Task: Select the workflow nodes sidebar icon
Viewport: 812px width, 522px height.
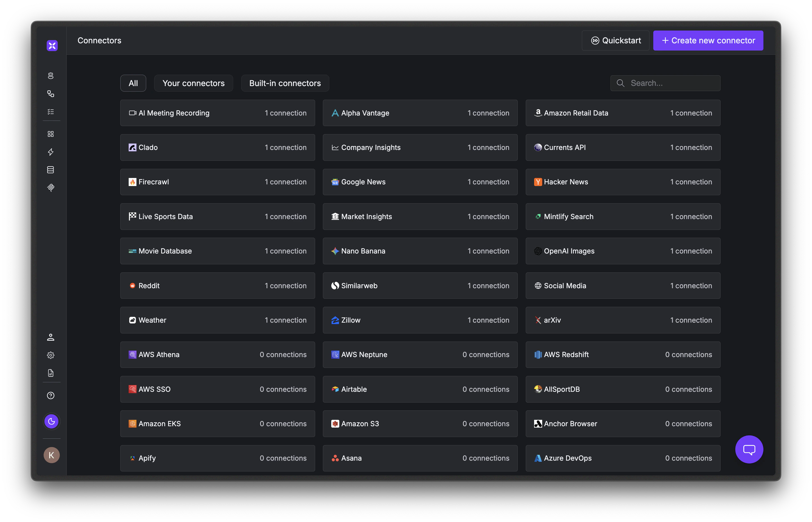Action: click(51, 94)
